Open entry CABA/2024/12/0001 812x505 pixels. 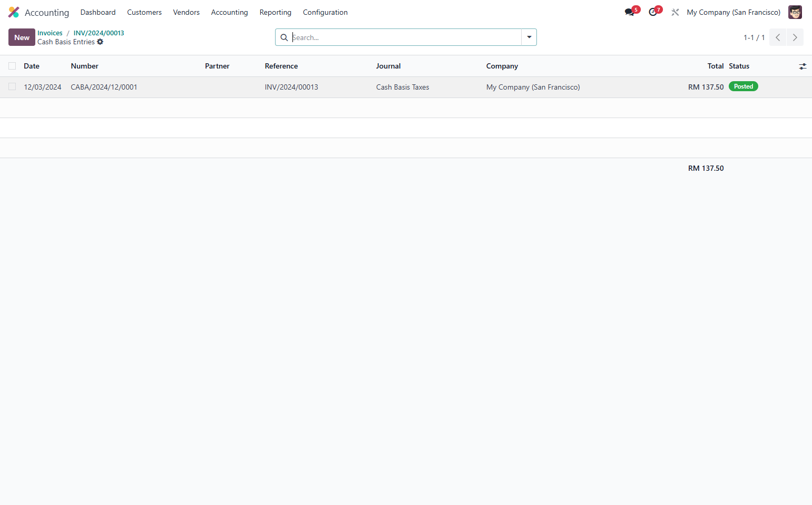tap(104, 87)
